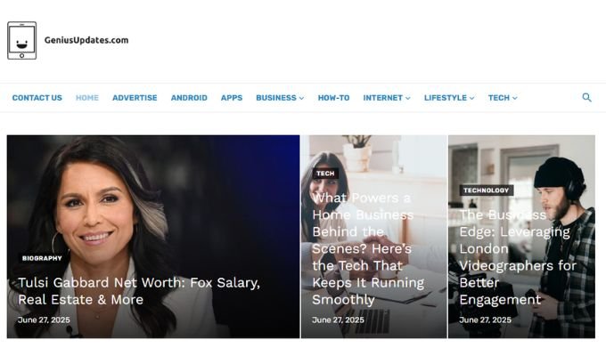Click the GeniusUpdates smiling phone logo icon
The image size is (606, 364).
(x=22, y=41)
